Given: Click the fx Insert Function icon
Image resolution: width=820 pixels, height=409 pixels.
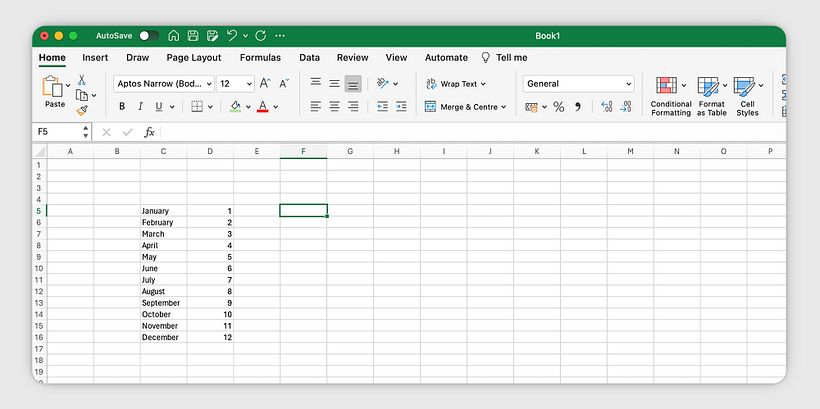Looking at the screenshot, I should tap(150, 132).
